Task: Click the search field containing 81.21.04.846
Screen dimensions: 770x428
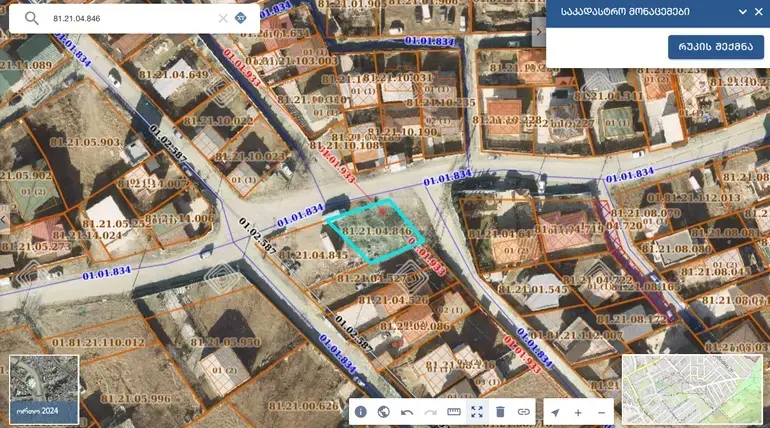Action: coord(133,19)
